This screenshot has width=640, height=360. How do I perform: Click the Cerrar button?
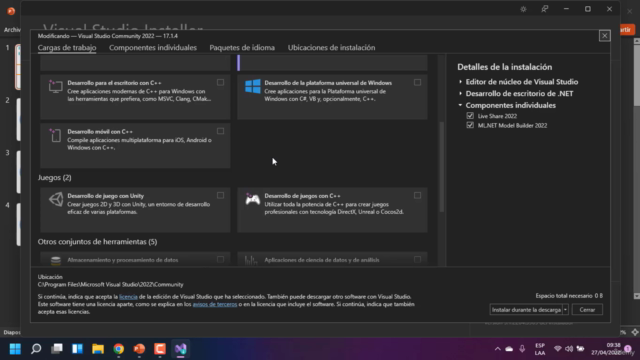click(587, 310)
